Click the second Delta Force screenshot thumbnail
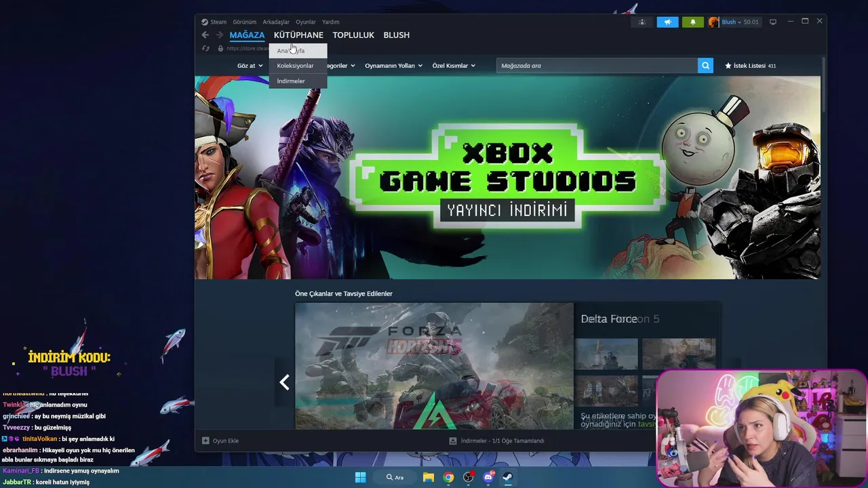The height and width of the screenshot is (488, 868). pos(678,354)
